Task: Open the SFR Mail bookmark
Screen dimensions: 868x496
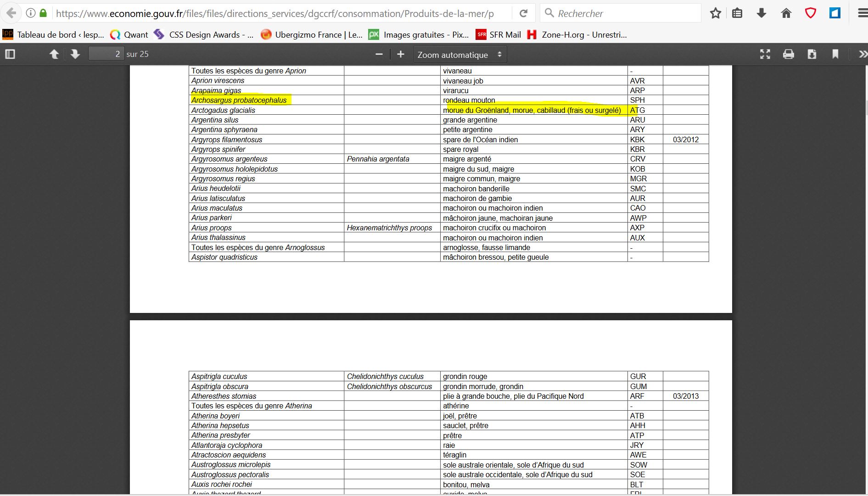Action: pyautogui.click(x=499, y=34)
